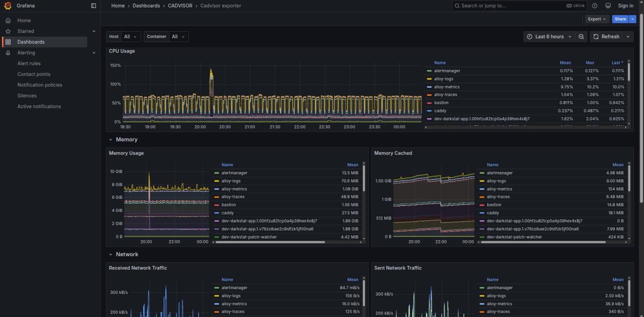Toggle caddy series in Memory Cached legend
The image size is (644, 317).
click(x=493, y=213)
